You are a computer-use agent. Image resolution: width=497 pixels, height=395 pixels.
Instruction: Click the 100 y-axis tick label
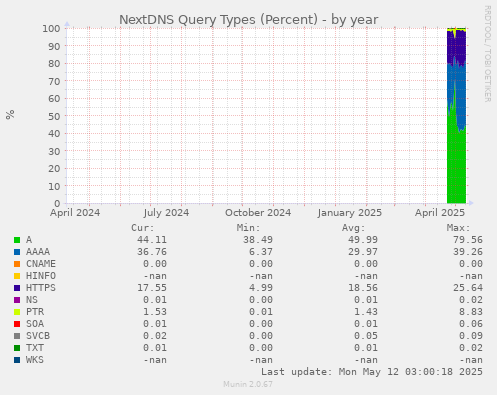tap(51, 29)
